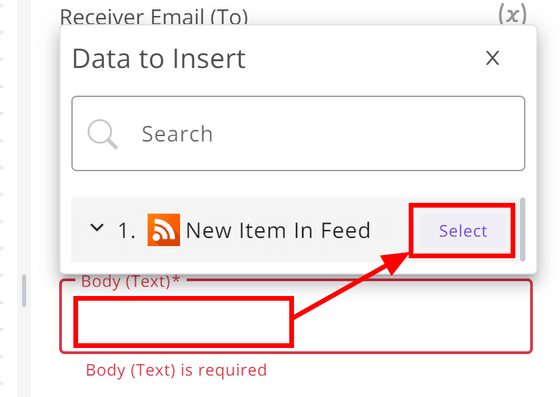Click the red highlighted rectangle in Body field
Image resolution: width=560 pixels, height=397 pixels.
184,322
